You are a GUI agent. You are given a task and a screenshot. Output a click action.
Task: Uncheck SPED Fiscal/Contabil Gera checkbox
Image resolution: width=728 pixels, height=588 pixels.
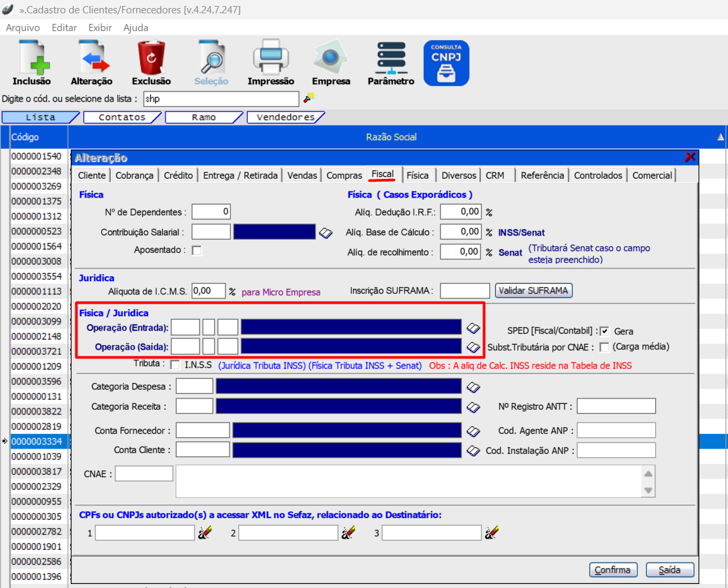coord(605,331)
